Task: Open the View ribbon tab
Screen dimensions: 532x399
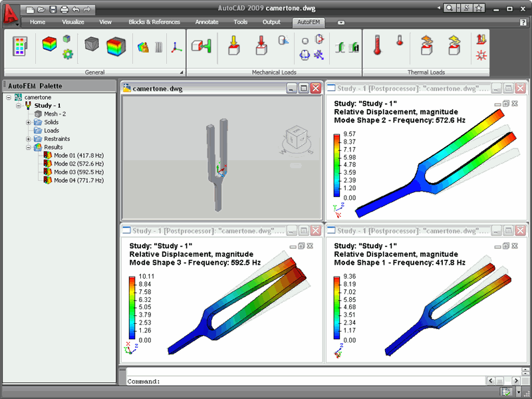Action: point(105,22)
